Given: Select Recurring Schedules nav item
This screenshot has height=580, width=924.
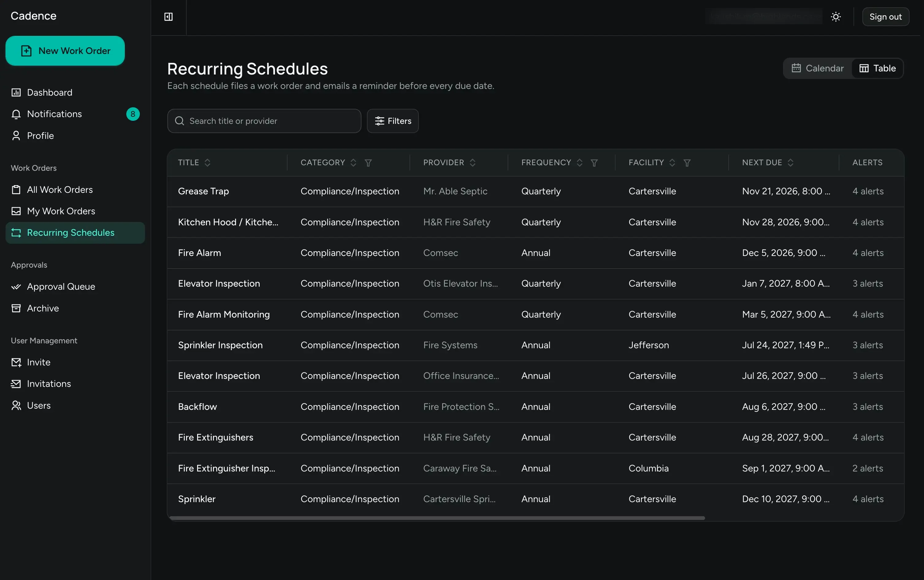Looking at the screenshot, I should pos(75,232).
